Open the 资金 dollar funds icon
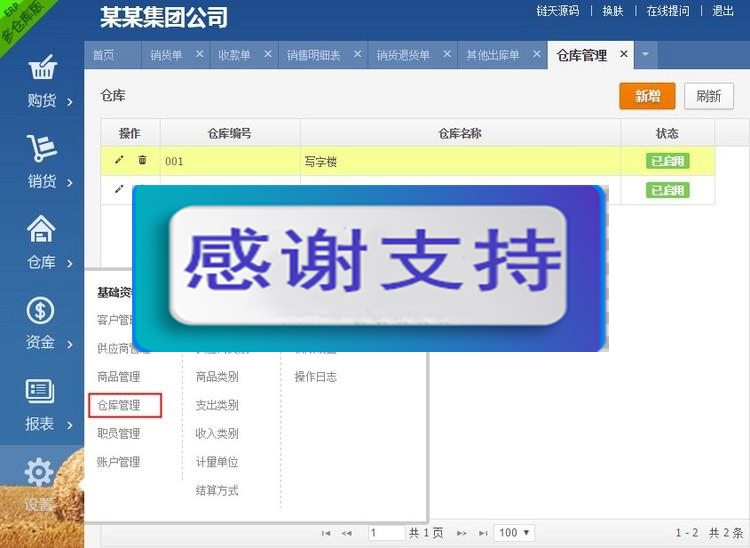Image resolution: width=750 pixels, height=548 pixels. tap(40, 310)
